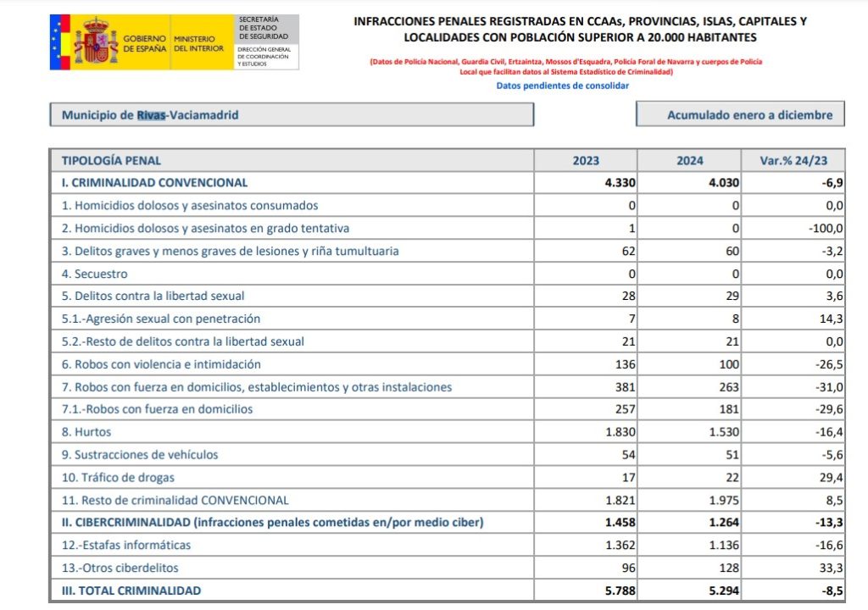Image resolution: width=868 pixels, height=610 pixels.
Task: Click the 33,3 variation value
Action: click(x=832, y=568)
